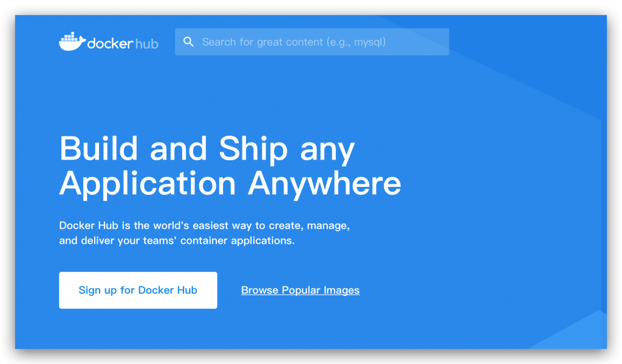This screenshot has height=364, width=622.
Task: Click the word "manage" in the description
Action: point(328,226)
